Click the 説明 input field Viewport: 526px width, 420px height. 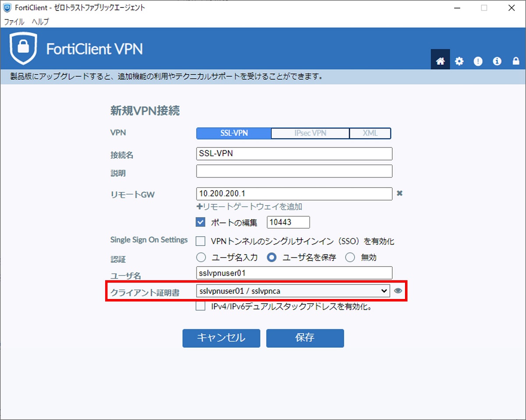point(294,171)
